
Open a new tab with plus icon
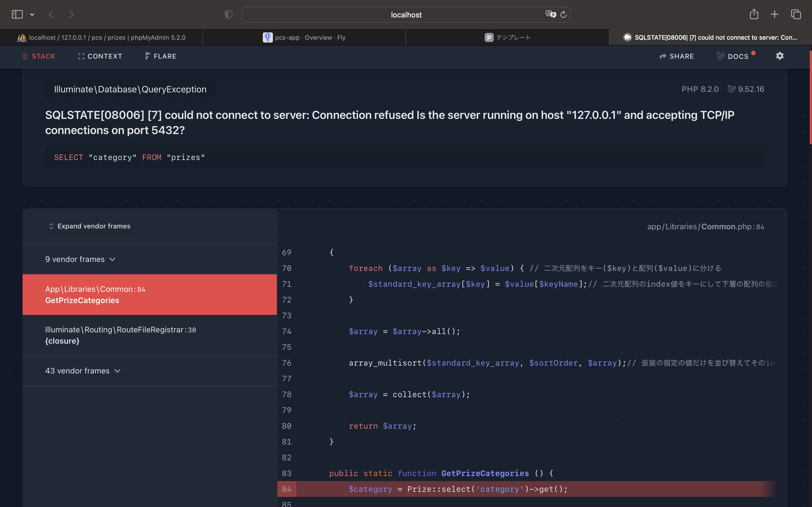(775, 14)
